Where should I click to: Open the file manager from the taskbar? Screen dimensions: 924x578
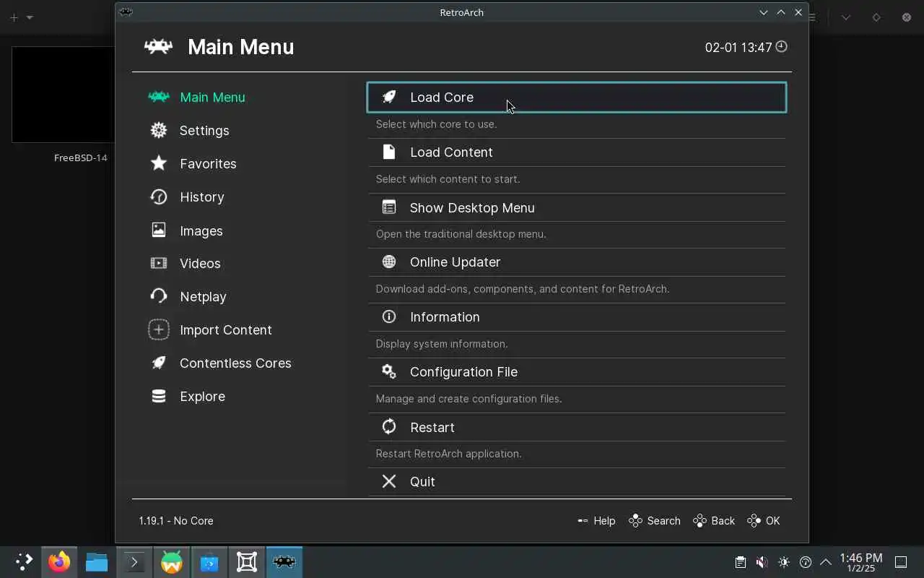(97, 562)
